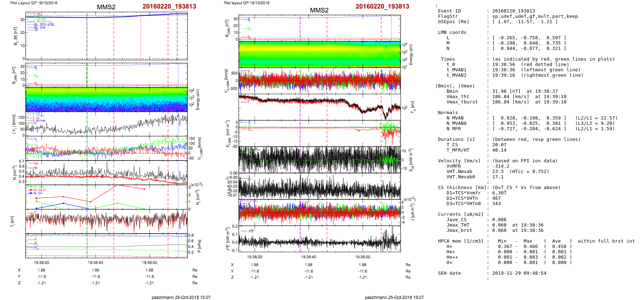Click the energy spectrogram in left plot
Viewport: 644px width, 300px height.
[x=106, y=100]
